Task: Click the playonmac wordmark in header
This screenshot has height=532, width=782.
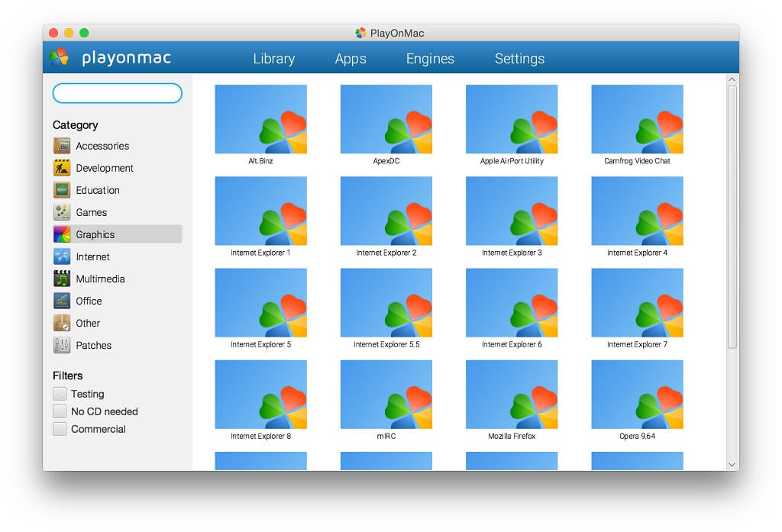Action: coord(126,58)
